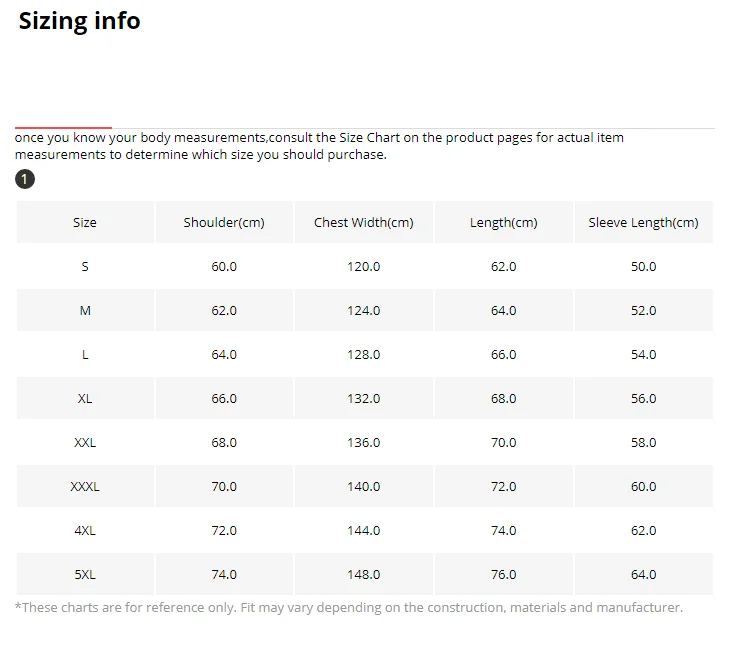Click the 64.0 sleeve length value
Viewport: 733px width, 662px height.
pyautogui.click(x=643, y=574)
